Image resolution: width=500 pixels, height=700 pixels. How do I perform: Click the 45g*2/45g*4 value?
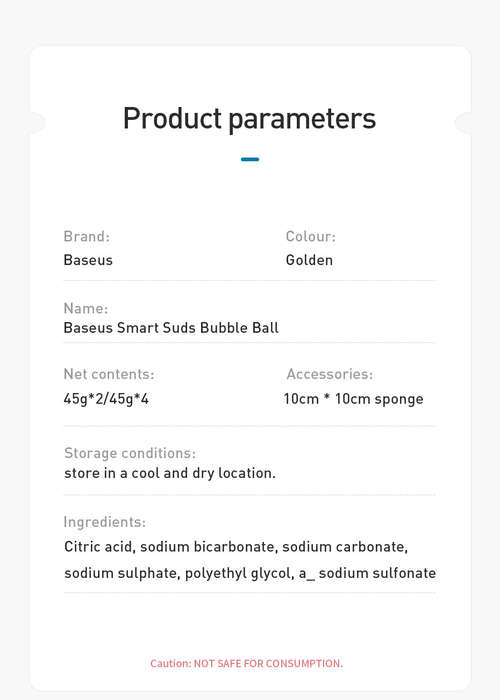pyautogui.click(x=106, y=399)
